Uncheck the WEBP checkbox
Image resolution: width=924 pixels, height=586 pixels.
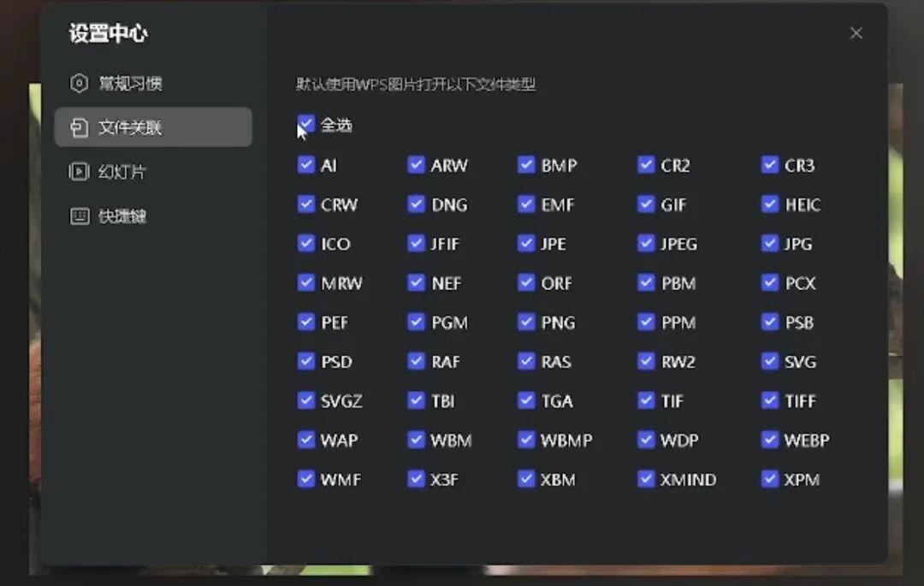coord(770,440)
